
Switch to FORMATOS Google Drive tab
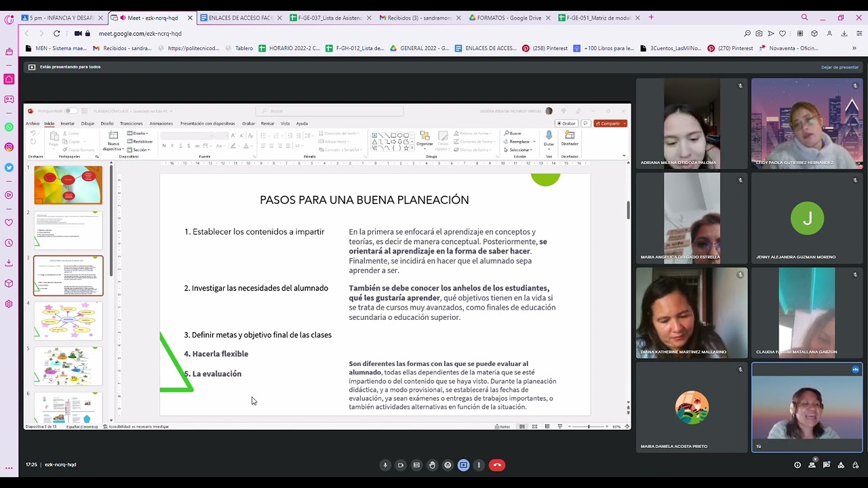tap(510, 18)
